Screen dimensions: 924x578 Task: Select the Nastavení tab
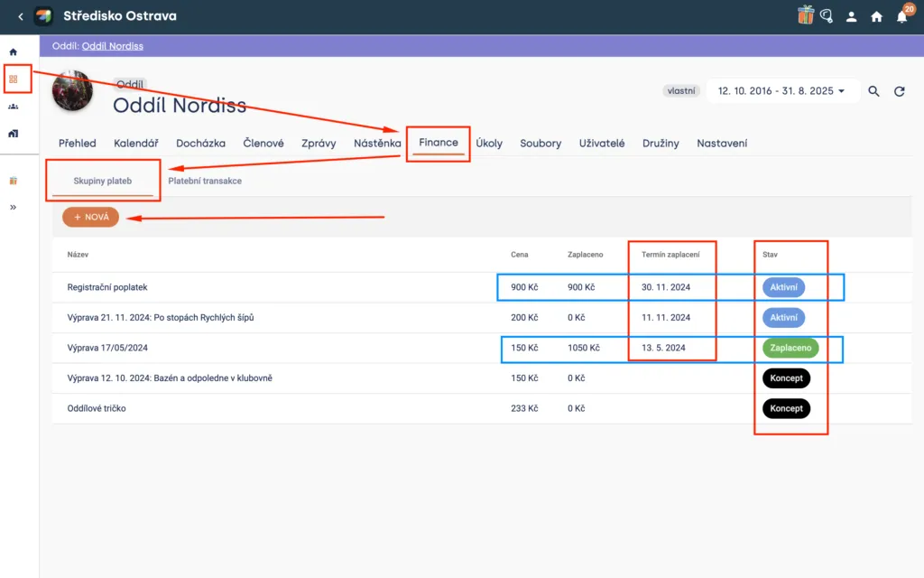tap(722, 144)
